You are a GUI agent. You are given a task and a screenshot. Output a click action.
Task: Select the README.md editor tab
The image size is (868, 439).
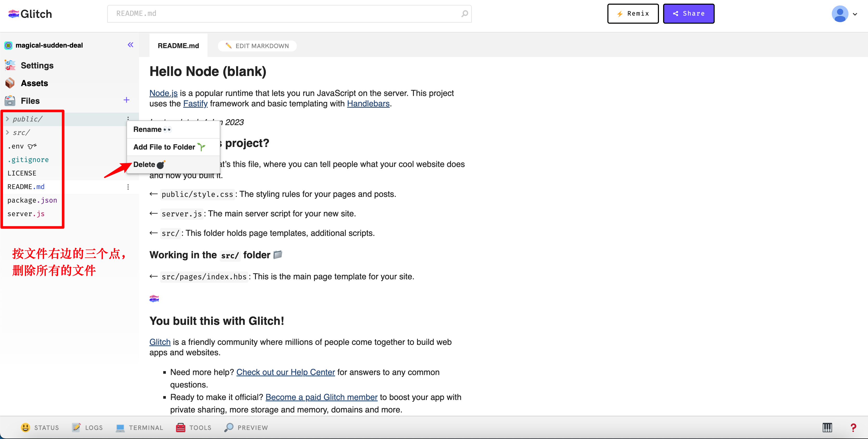178,46
